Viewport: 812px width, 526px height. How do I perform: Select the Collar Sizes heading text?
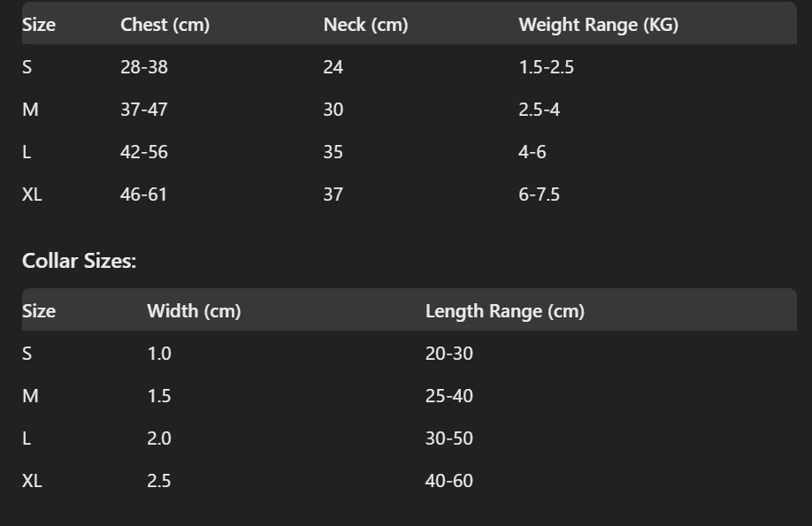79,261
